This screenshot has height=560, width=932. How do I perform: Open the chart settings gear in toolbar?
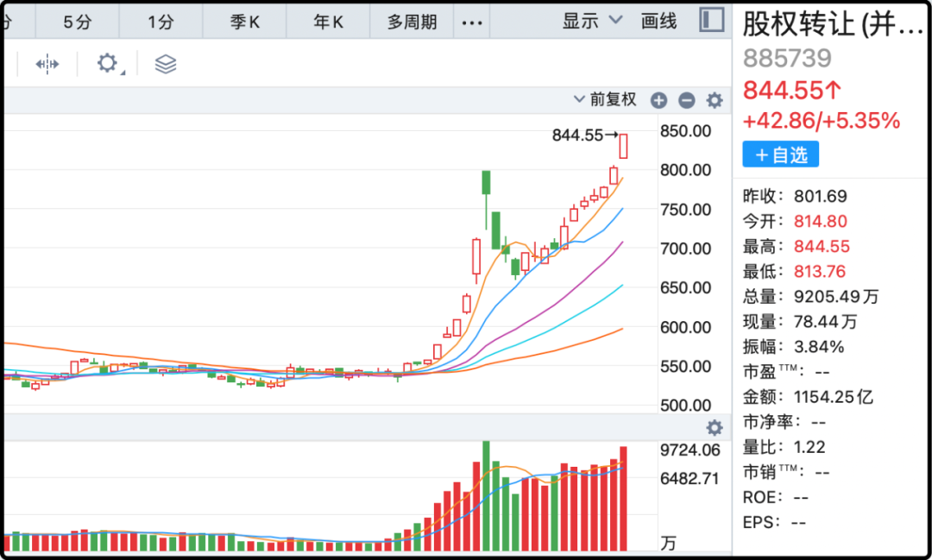[107, 63]
